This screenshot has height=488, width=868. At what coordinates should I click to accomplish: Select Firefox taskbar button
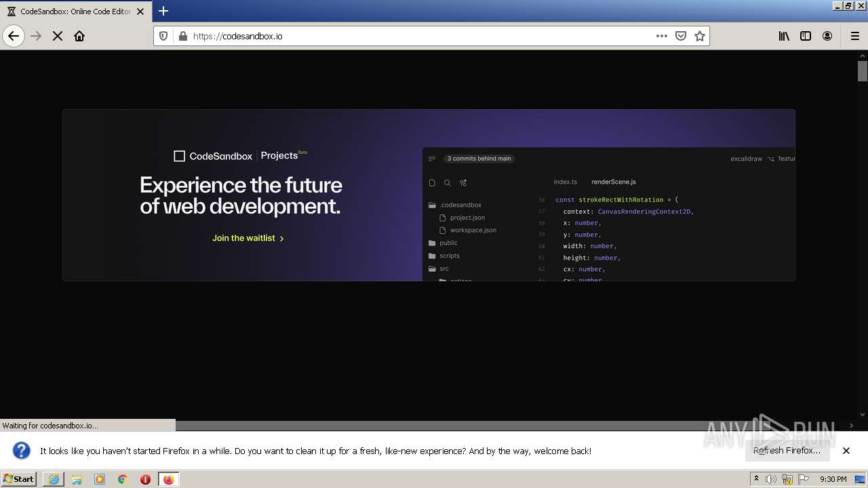click(x=168, y=479)
